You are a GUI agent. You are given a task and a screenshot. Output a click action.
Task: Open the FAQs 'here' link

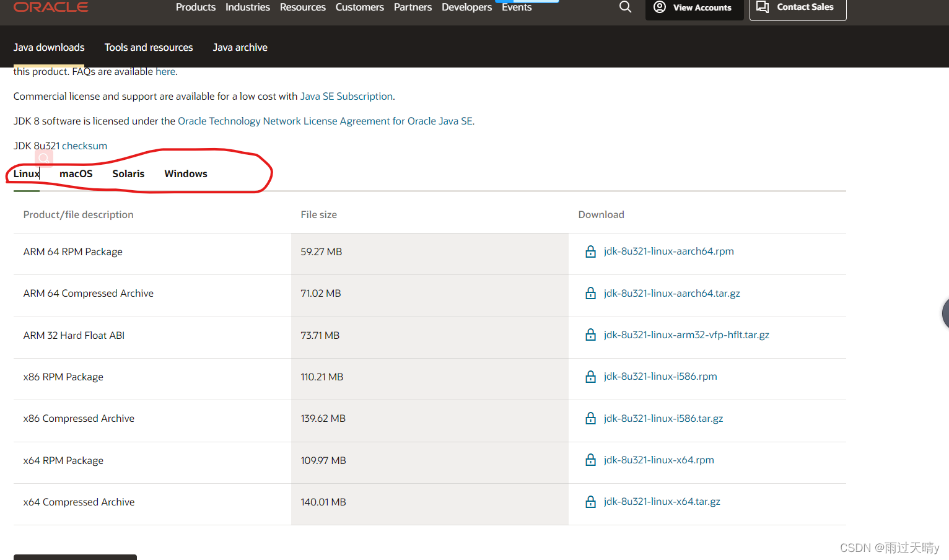tap(165, 71)
